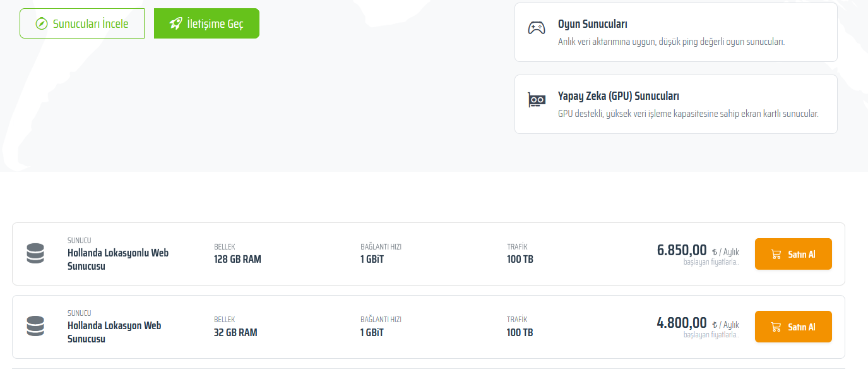Click the 32 GB RAM memory value
The width and height of the screenshot is (868, 386).
click(235, 332)
